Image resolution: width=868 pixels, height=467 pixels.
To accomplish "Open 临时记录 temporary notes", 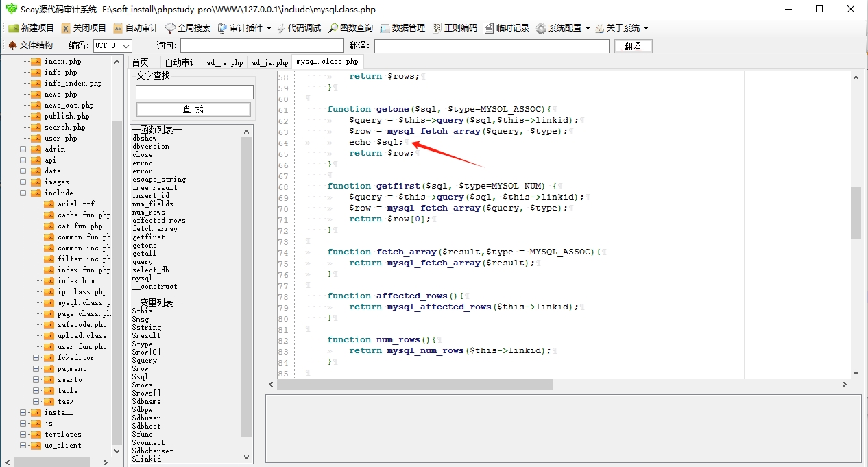I will click(x=507, y=28).
